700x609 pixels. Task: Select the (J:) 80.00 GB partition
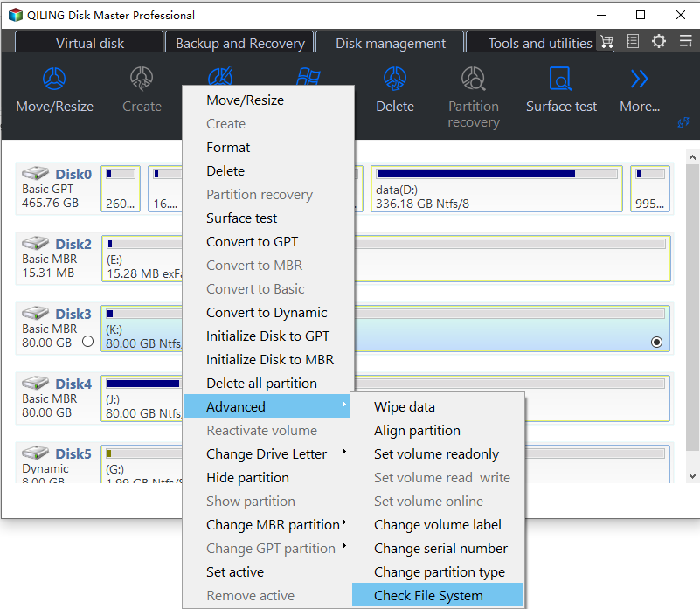[x=142, y=398]
